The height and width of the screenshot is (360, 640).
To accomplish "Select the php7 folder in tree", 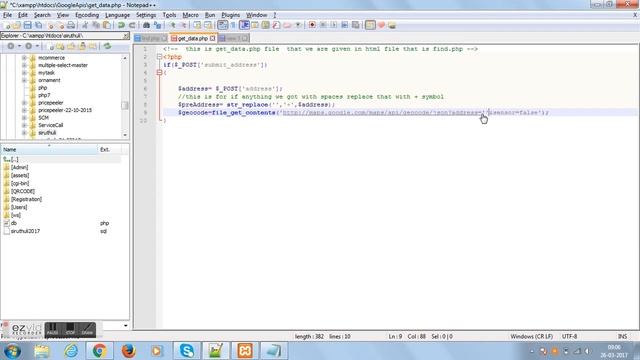I will tap(44, 95).
